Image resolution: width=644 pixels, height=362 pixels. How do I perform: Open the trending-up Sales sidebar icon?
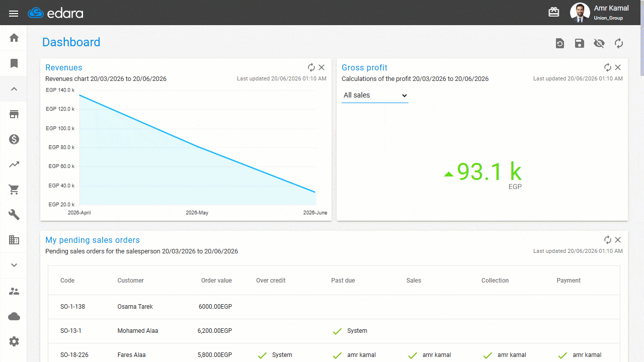[14, 164]
